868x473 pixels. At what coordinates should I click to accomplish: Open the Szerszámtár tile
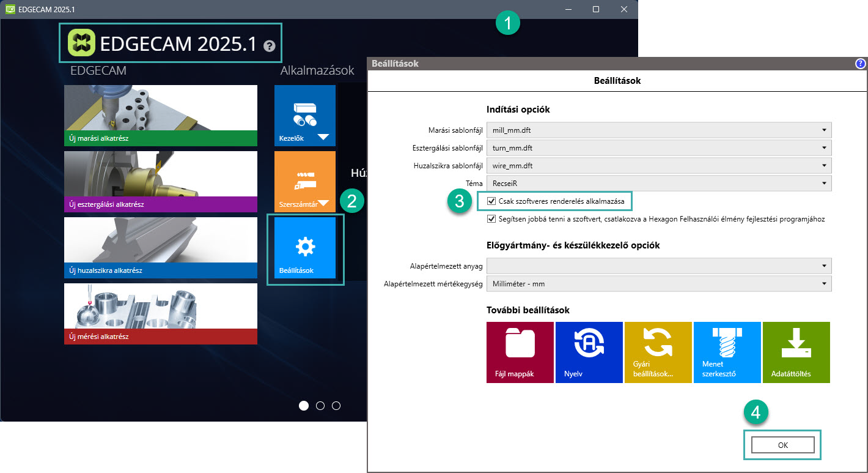point(305,181)
